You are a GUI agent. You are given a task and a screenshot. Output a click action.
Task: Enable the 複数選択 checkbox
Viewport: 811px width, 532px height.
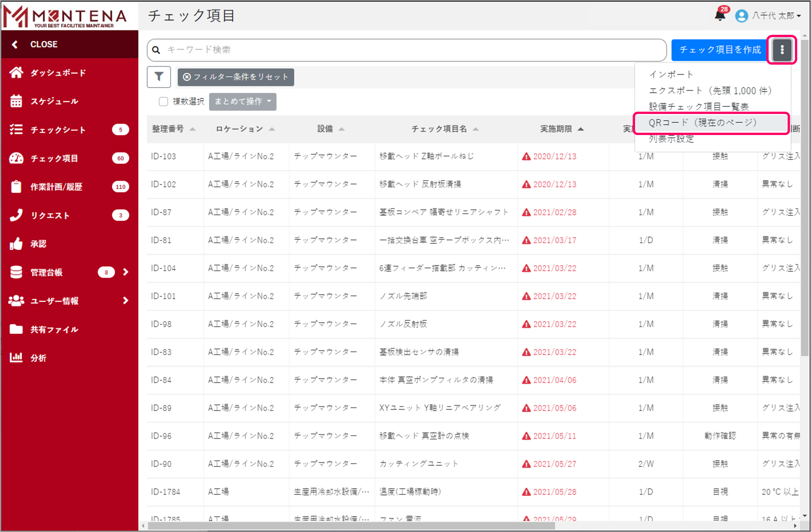click(163, 101)
